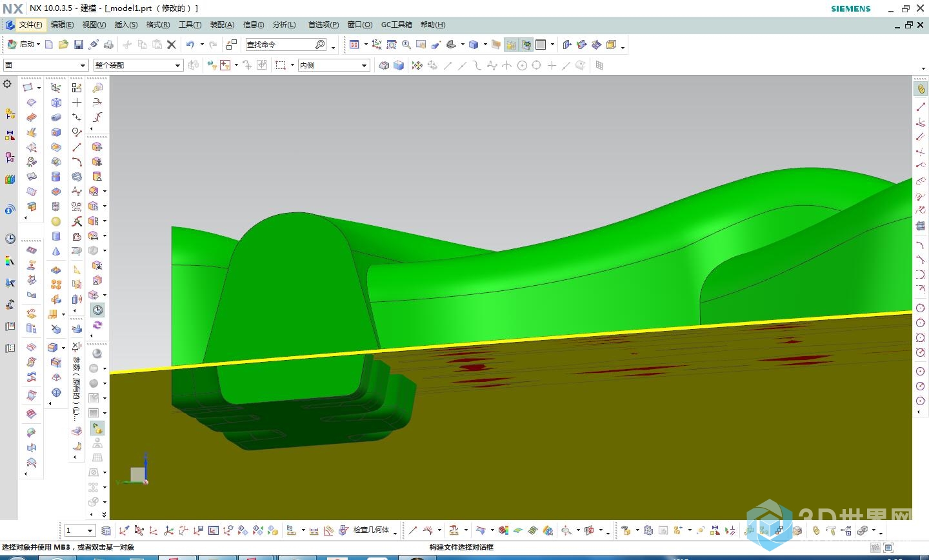Open the selection scope dropdown 整个装配
Image resolution: width=929 pixels, height=560 pixels.
coord(138,65)
